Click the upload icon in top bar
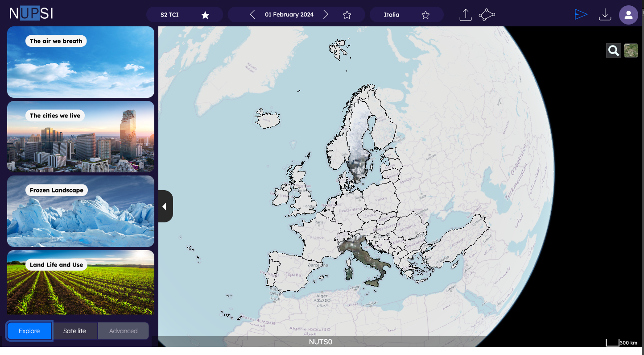 pos(465,15)
